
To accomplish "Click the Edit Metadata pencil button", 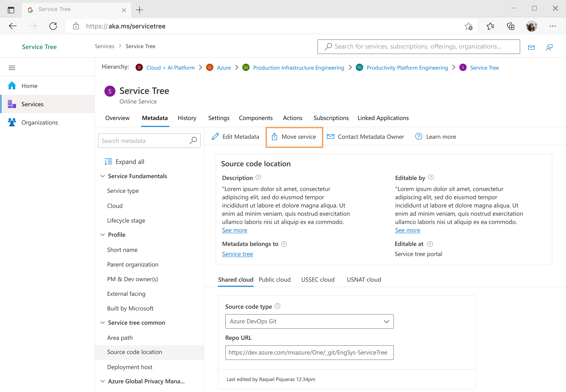I will point(235,137).
